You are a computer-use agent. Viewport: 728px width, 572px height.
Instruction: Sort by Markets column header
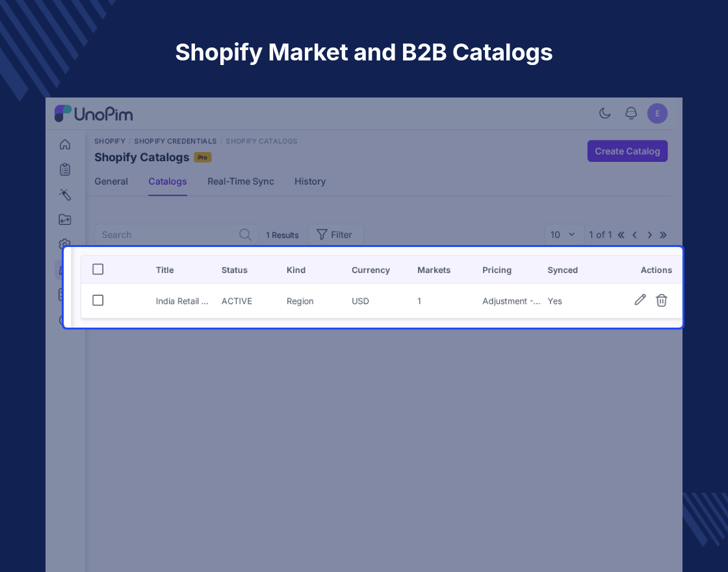pyautogui.click(x=434, y=270)
